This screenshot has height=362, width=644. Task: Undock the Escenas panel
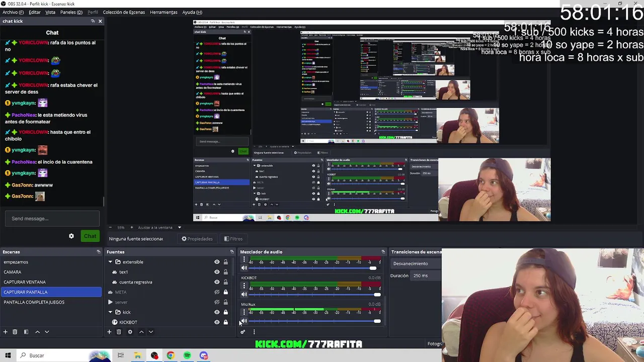coord(99,252)
